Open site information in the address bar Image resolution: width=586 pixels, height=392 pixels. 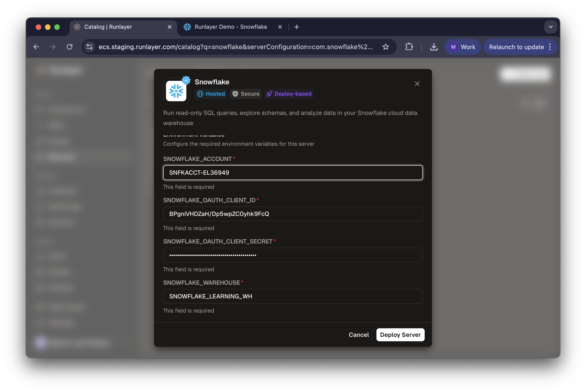tap(89, 47)
